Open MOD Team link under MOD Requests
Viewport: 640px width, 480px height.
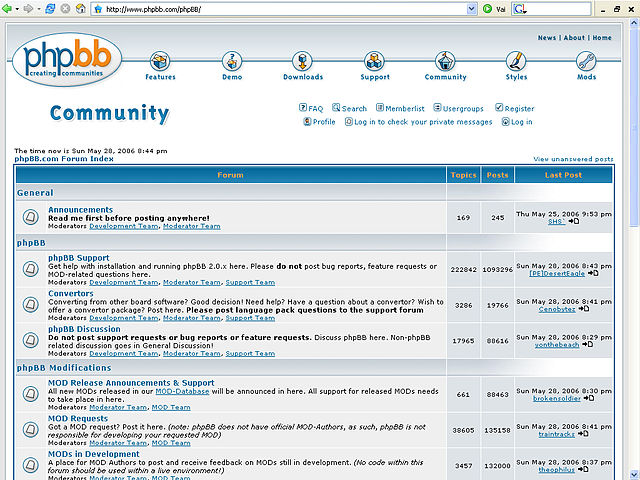(x=171, y=443)
